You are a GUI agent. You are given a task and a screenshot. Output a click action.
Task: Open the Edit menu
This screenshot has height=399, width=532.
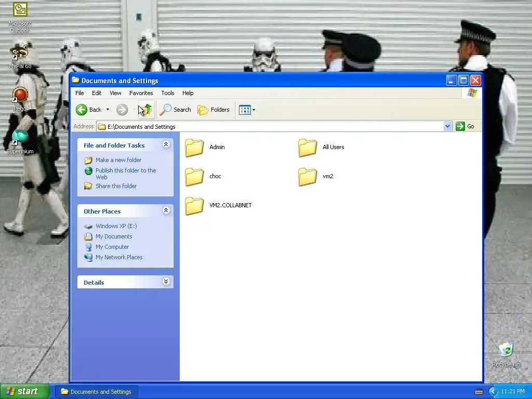click(x=97, y=93)
